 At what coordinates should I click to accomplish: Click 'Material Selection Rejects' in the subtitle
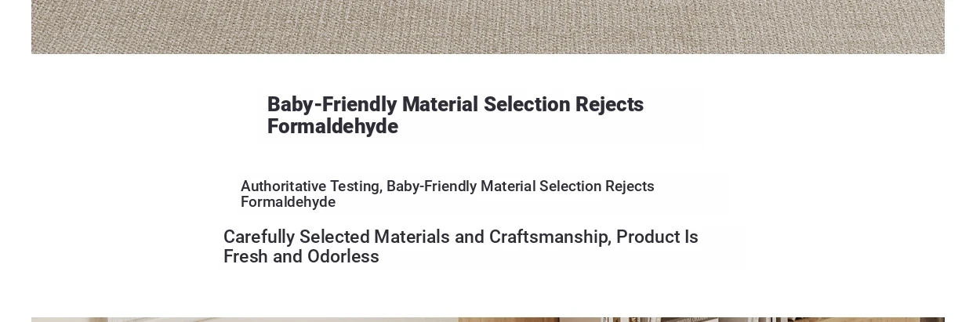(x=568, y=186)
